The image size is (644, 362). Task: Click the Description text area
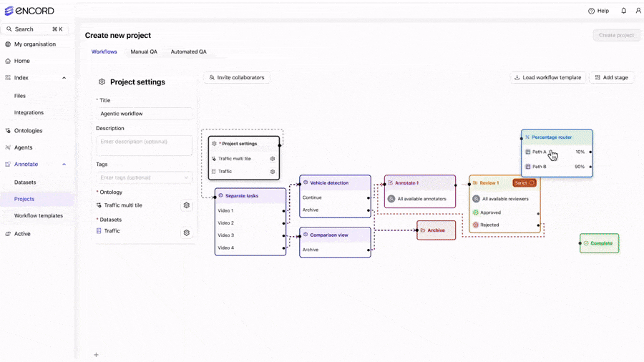[144, 146]
